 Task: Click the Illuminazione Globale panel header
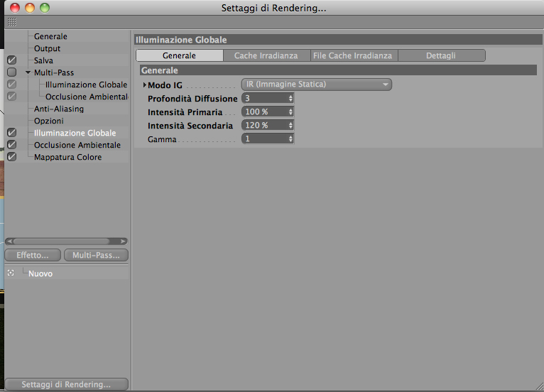pos(338,40)
